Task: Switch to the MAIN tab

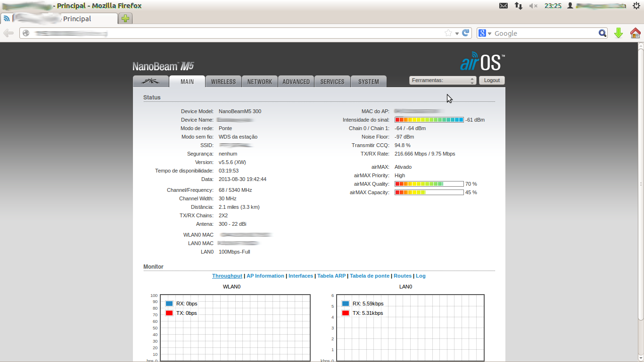Action: (187, 82)
